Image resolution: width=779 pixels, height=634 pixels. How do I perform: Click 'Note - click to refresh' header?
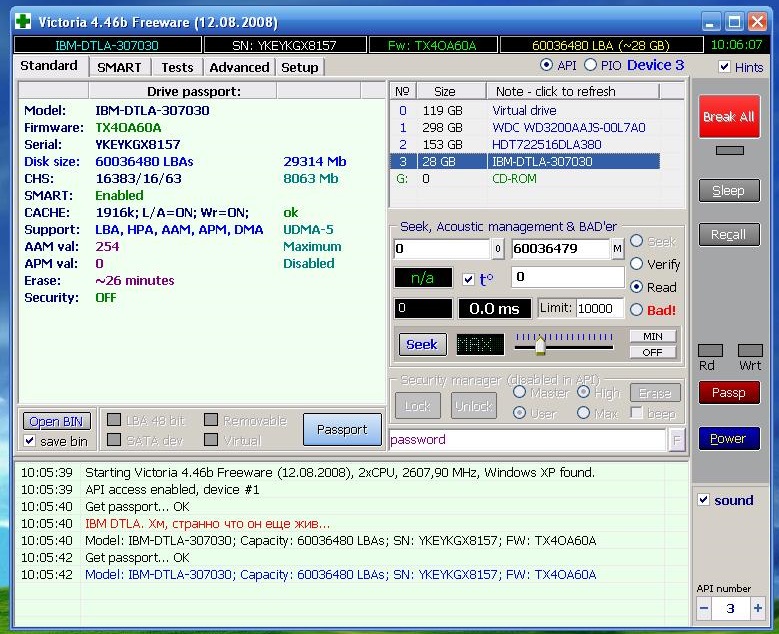pos(573,91)
